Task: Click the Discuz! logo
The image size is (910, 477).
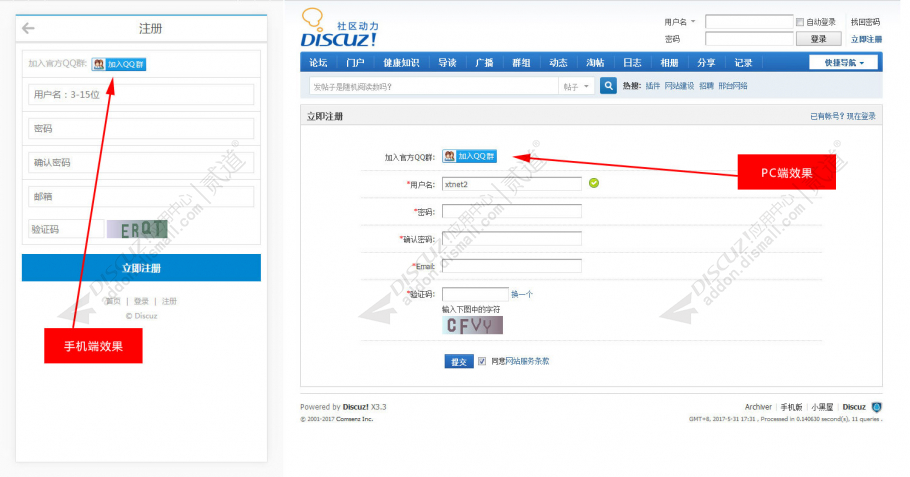Action: [x=339, y=28]
